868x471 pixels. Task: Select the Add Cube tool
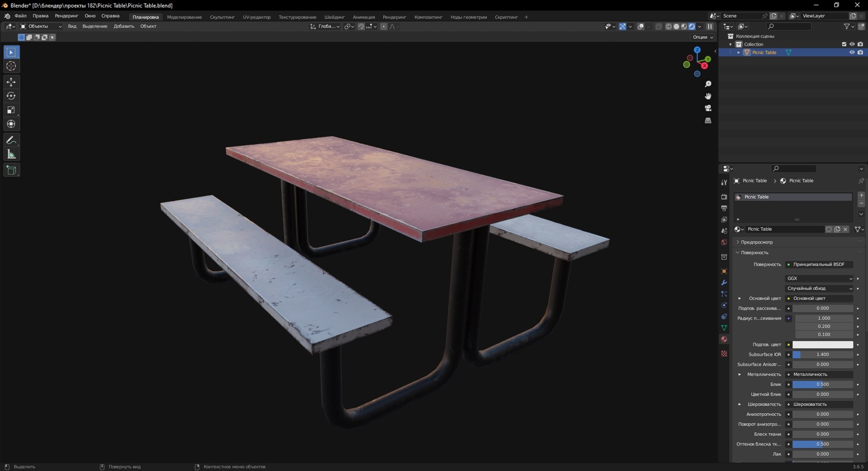[x=11, y=170]
